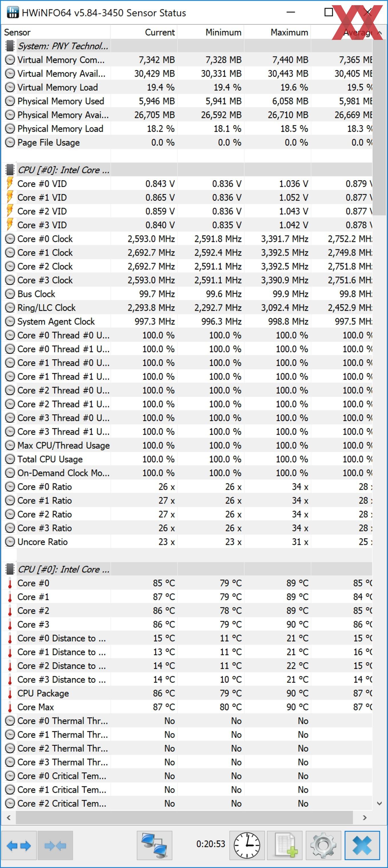Open the network remote monitoring icon
This screenshot has width=388, height=868.
[155, 845]
